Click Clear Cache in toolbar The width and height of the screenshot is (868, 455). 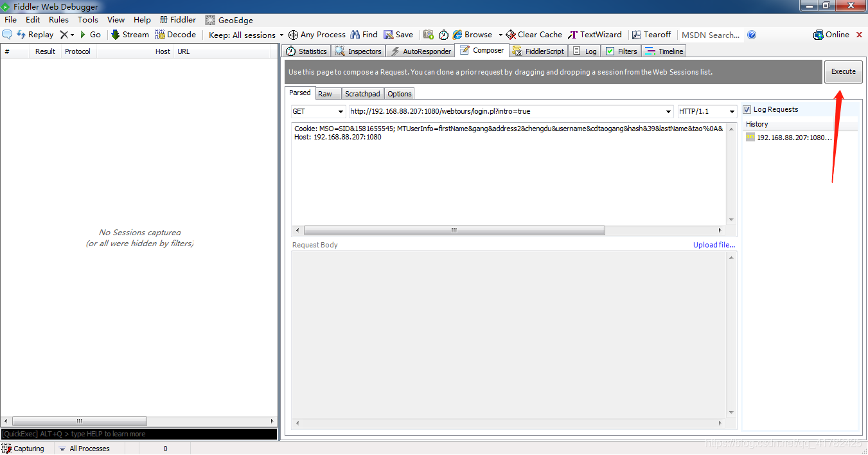pos(534,35)
